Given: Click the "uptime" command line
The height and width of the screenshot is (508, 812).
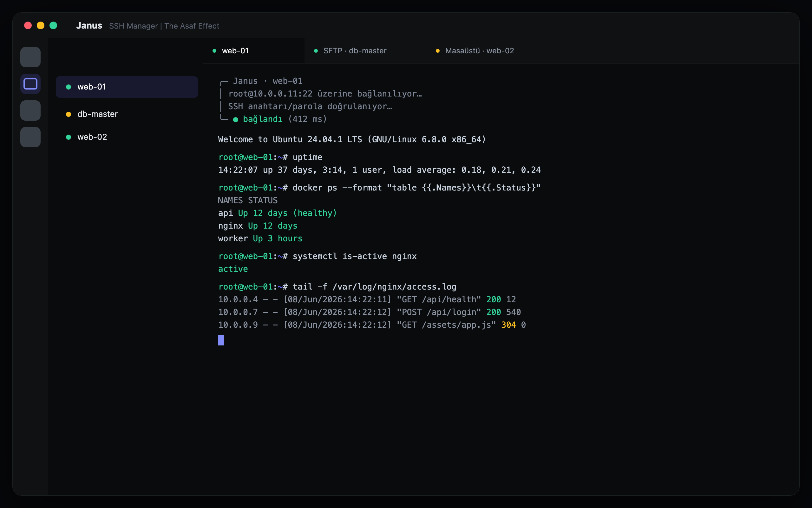Looking at the screenshot, I should [270, 157].
